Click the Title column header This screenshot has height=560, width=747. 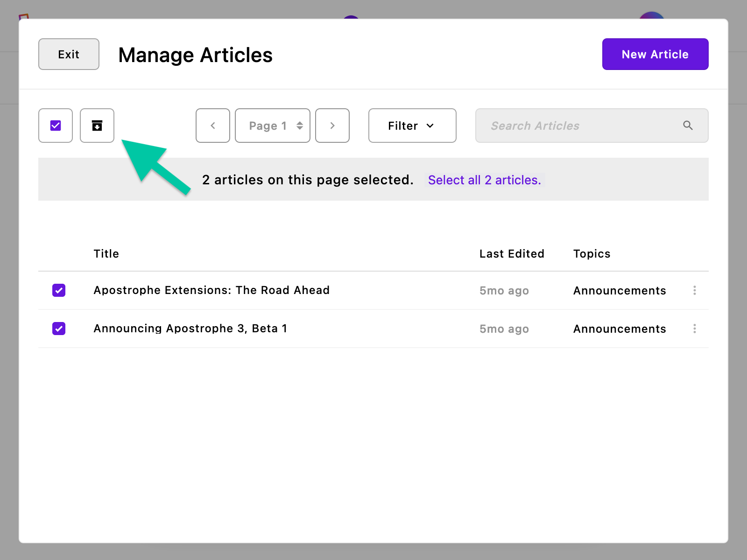click(106, 253)
